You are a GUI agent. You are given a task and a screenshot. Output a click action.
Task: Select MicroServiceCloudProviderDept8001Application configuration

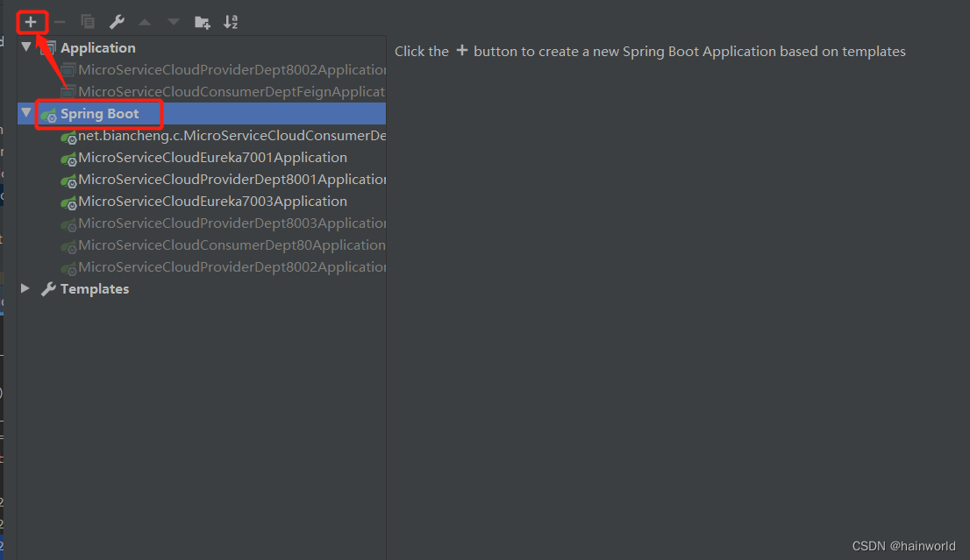(x=232, y=180)
